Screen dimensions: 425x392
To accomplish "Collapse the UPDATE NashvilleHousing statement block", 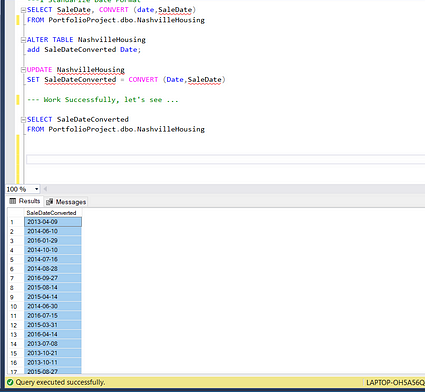I will point(23,70).
